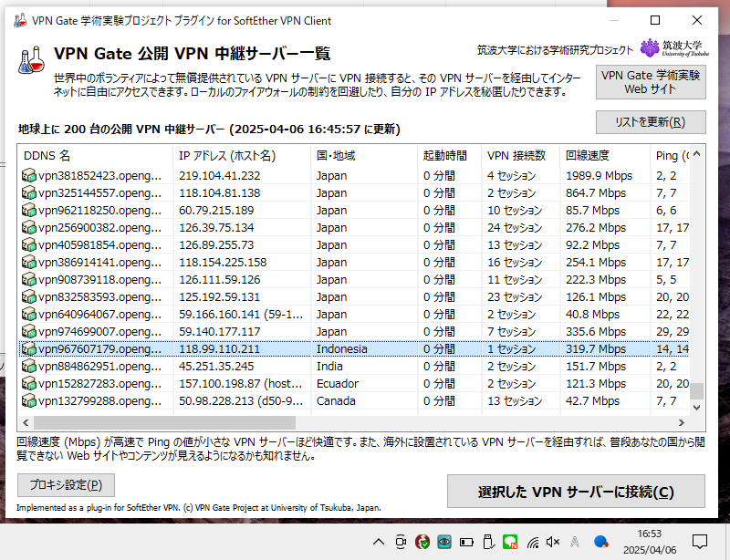The width and height of the screenshot is (730, 560).
Task: Click the Ecuador country cell
Action: click(x=338, y=383)
